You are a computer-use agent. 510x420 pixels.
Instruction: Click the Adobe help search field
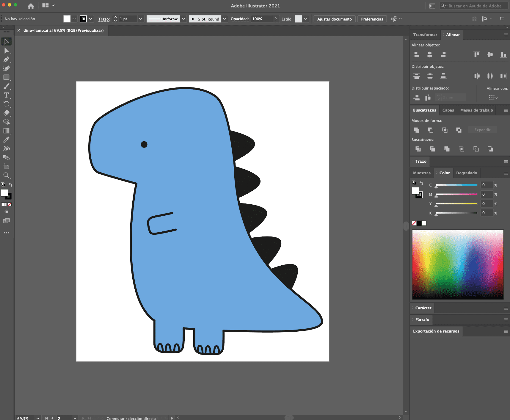[475, 6]
